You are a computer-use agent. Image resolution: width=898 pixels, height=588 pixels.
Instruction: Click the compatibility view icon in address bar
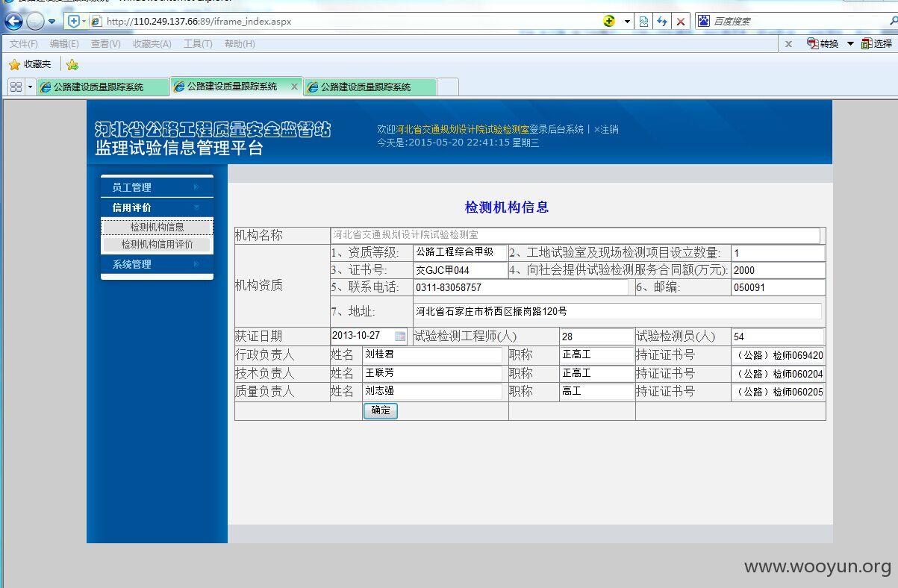(x=643, y=22)
